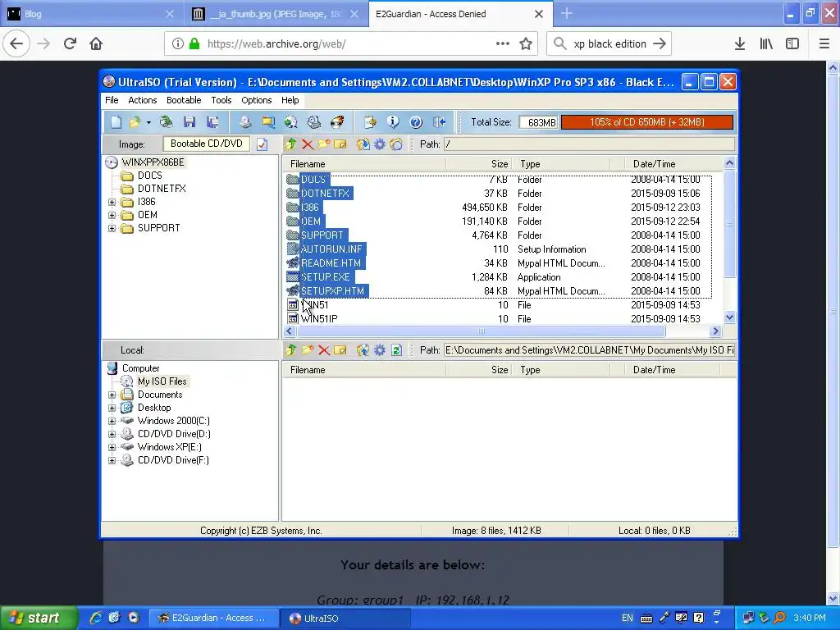Open the Tools menu
The width and height of the screenshot is (840, 630).
tap(221, 100)
